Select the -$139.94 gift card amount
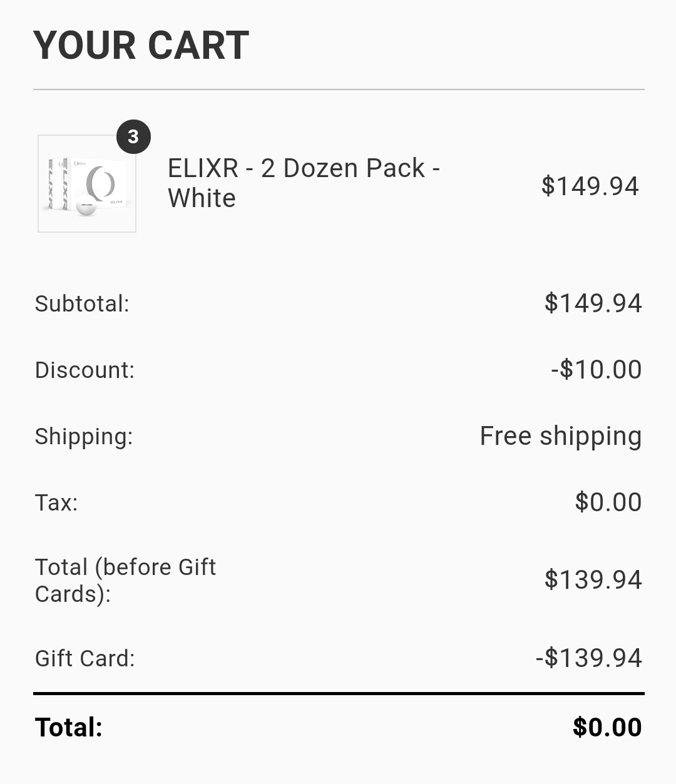Screen dimensions: 676x784 click(x=588, y=658)
